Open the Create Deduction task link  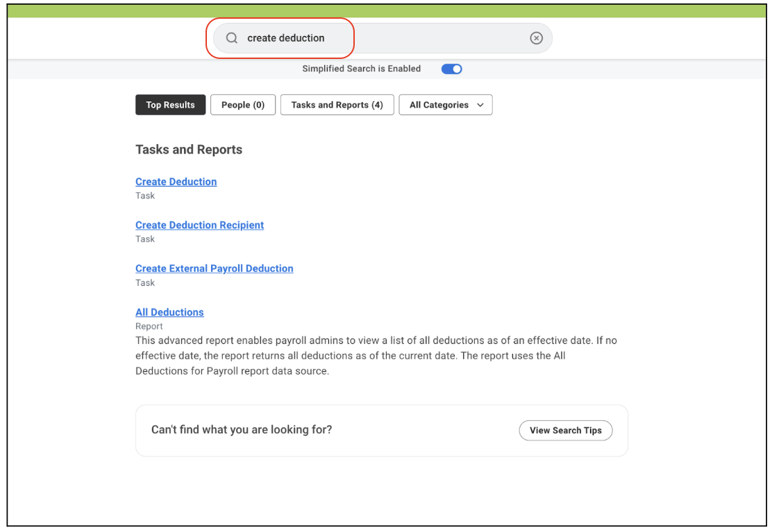(176, 182)
